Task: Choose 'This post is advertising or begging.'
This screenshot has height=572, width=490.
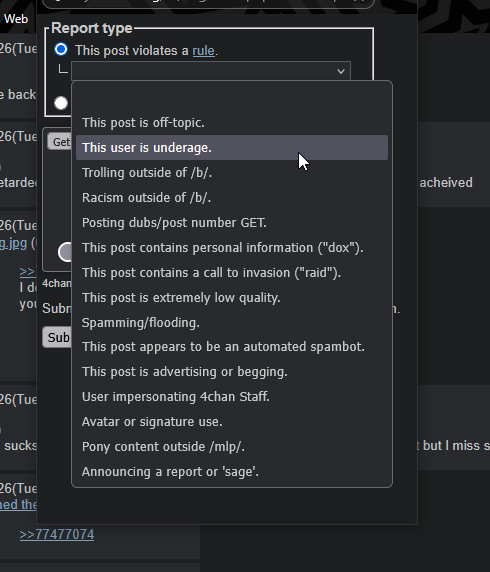Action: [x=232, y=371]
